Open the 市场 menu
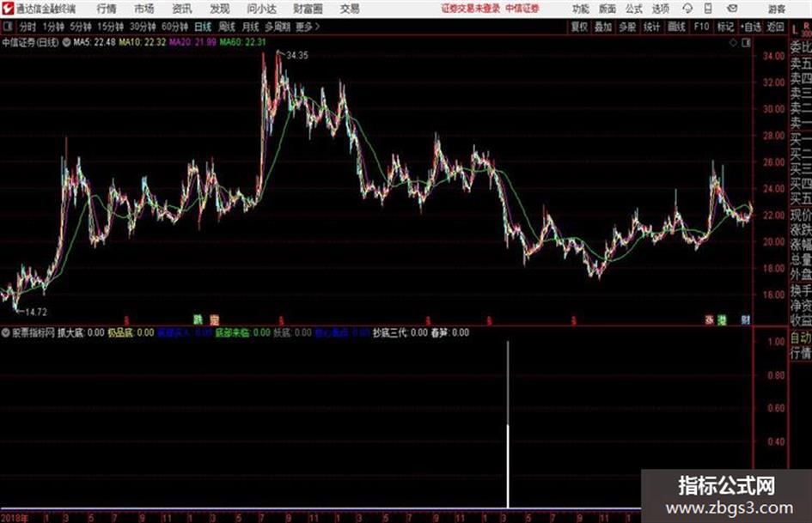Screen dimensions: 812x523 144,9
